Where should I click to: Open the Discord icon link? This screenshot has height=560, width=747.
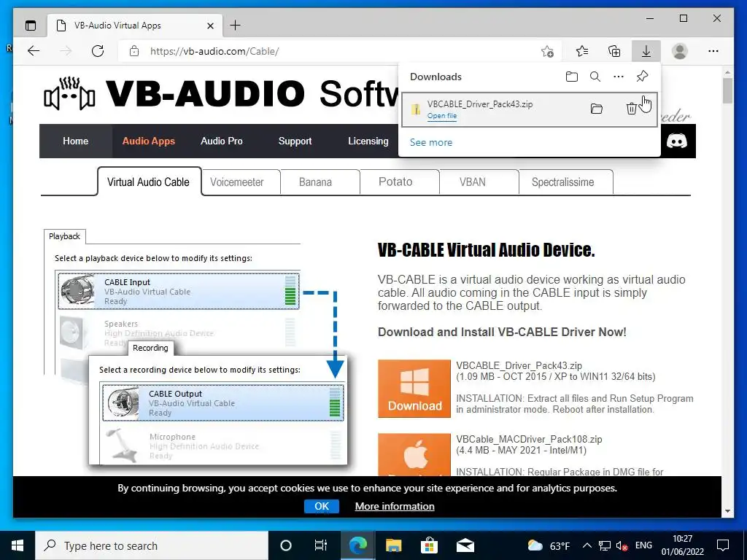pyautogui.click(x=676, y=141)
